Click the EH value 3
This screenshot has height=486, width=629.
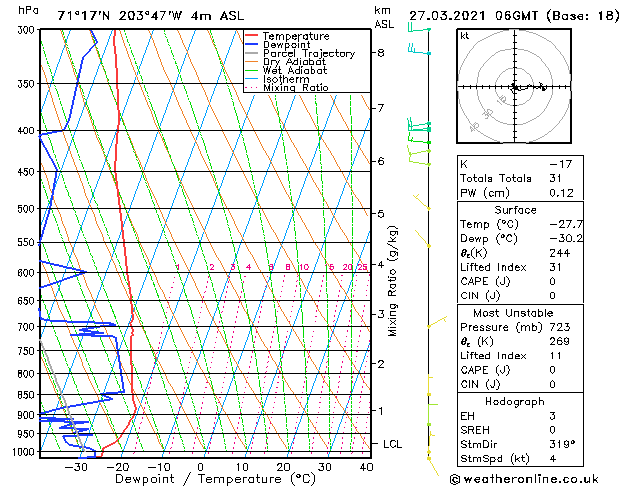point(552,416)
